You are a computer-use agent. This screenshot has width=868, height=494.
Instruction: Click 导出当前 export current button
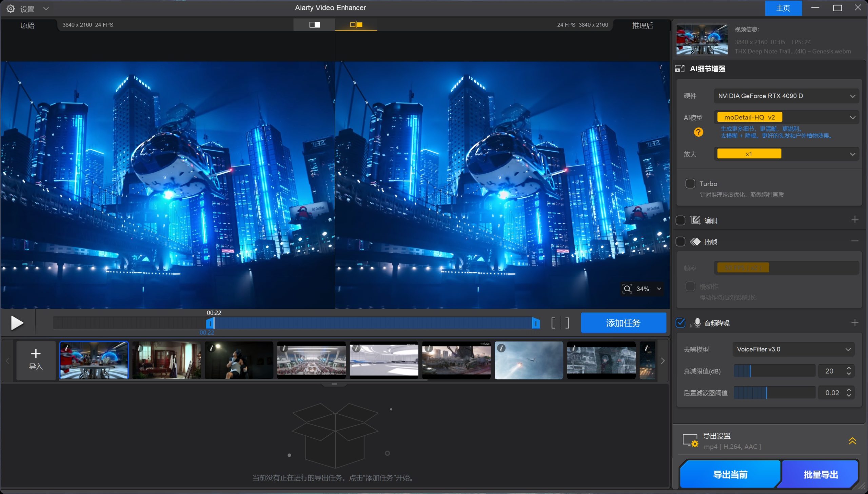(730, 474)
